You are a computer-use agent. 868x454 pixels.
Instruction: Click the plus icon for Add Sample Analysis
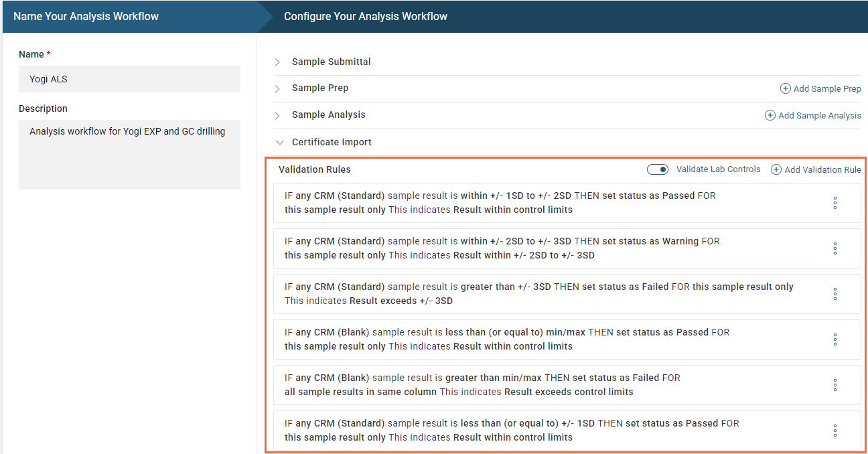tap(770, 115)
